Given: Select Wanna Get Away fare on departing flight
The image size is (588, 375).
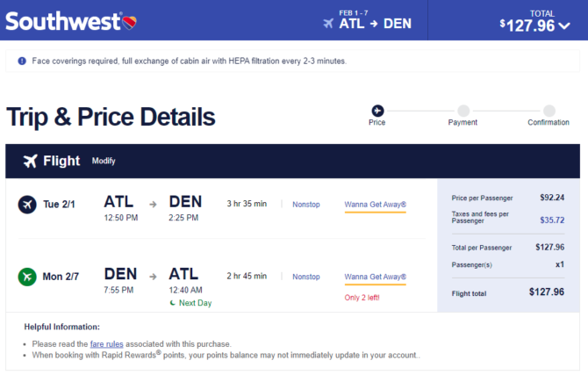Looking at the screenshot, I should 375,205.
